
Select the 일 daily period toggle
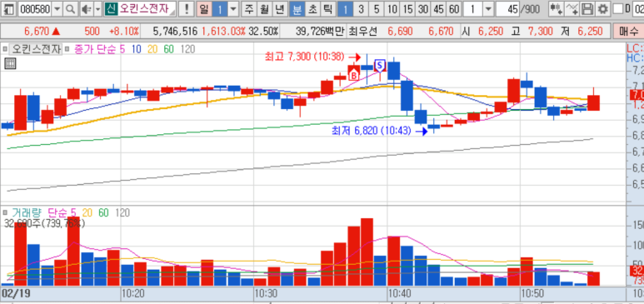click(x=204, y=9)
